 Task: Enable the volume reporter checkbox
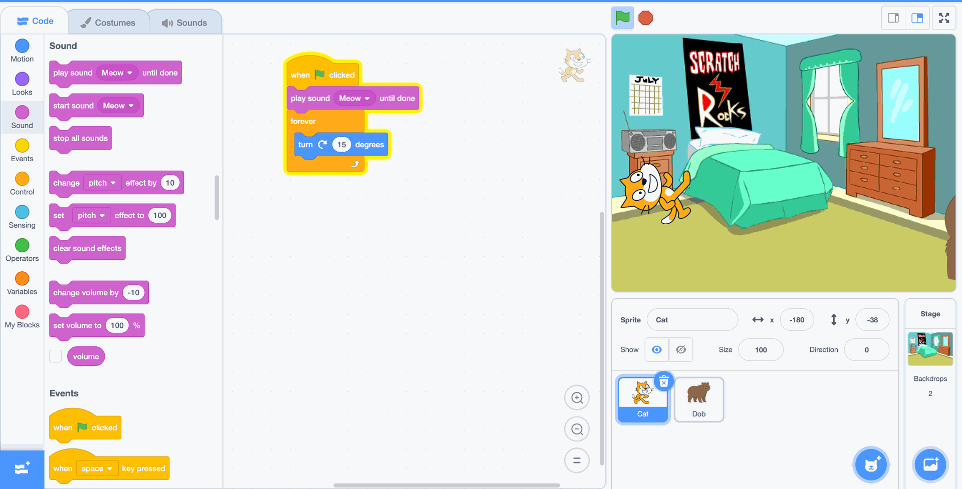[x=56, y=356]
